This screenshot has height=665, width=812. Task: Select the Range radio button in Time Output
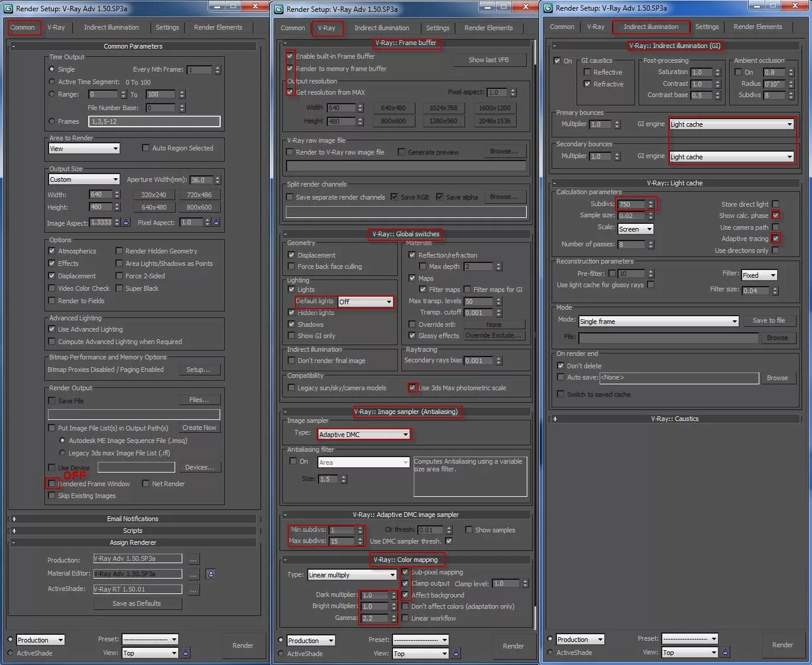pyautogui.click(x=51, y=94)
